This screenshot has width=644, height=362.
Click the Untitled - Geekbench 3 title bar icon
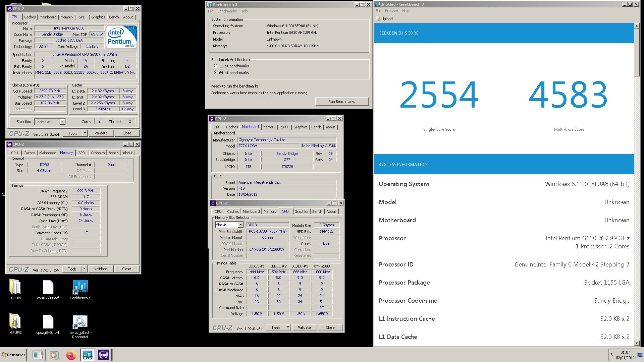tap(377, 4)
